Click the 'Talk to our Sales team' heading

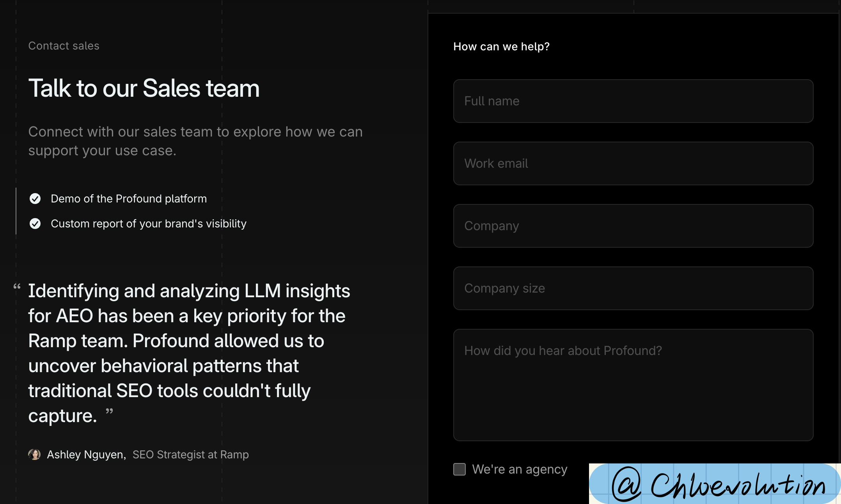pos(144,88)
